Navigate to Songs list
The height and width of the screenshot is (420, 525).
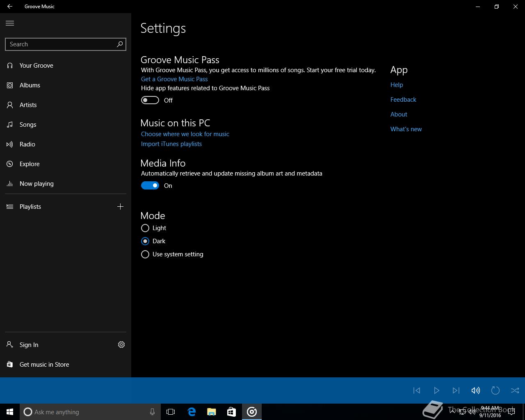coord(66,125)
